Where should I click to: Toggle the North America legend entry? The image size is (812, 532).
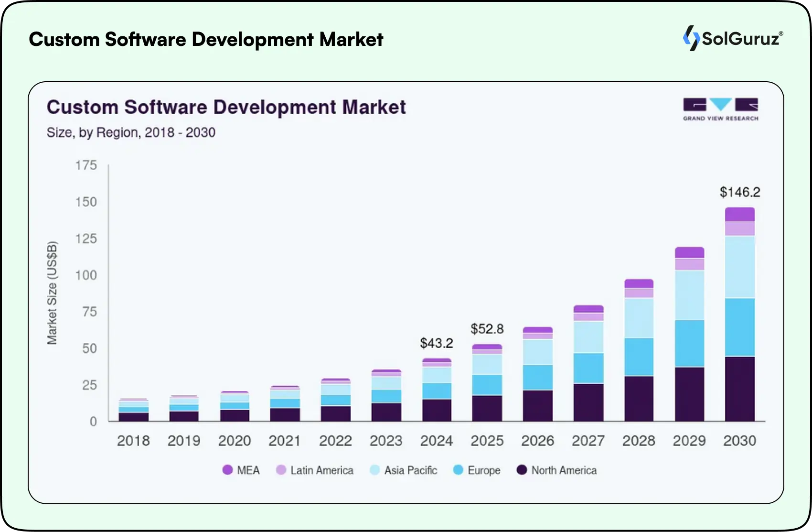[x=557, y=470]
